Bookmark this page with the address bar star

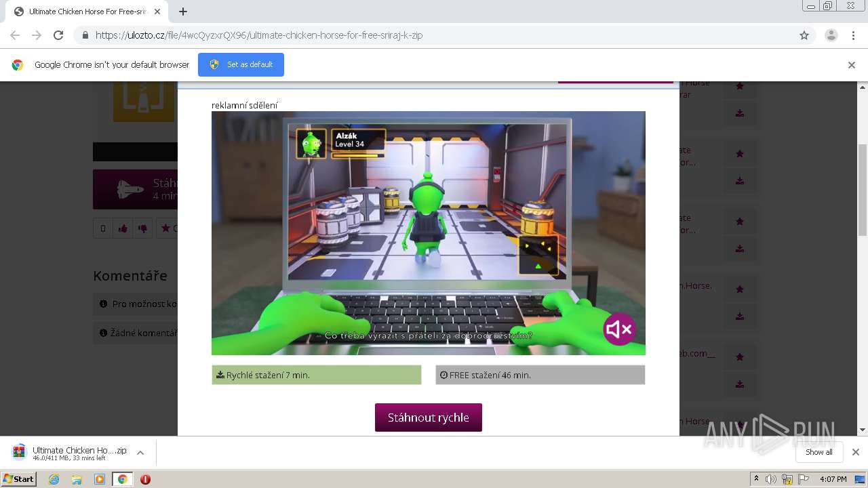tap(804, 35)
